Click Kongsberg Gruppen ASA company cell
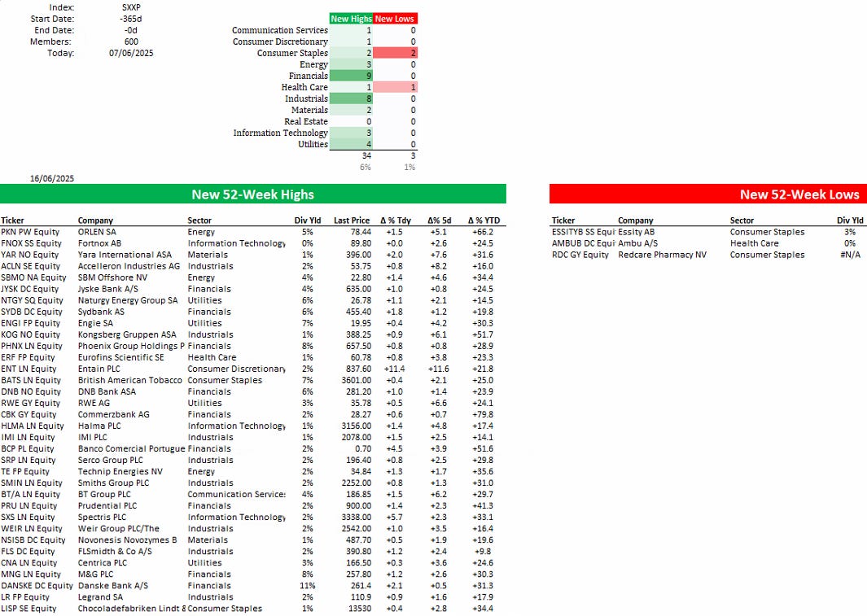This screenshot has height=616, width=867. [127, 334]
